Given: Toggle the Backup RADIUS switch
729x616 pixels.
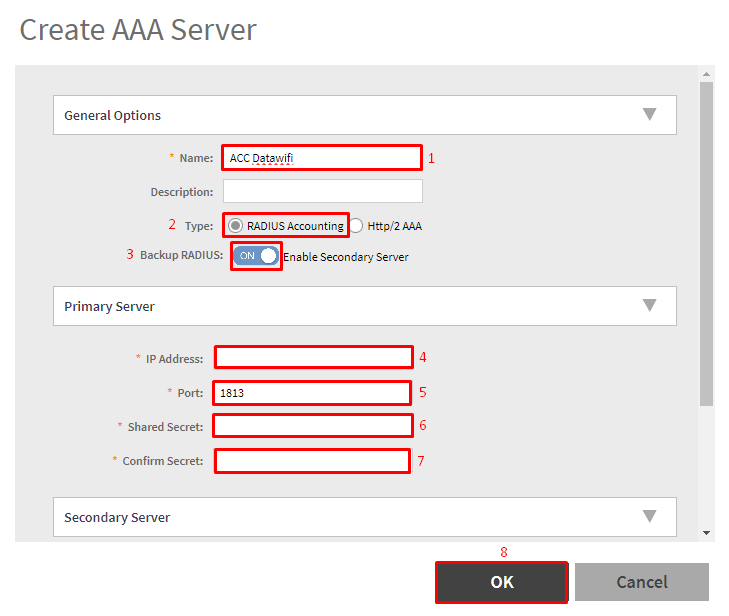Looking at the screenshot, I should pos(256,256).
